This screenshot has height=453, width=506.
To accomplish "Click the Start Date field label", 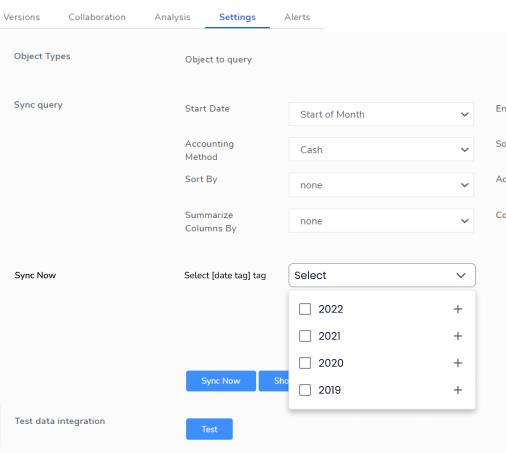I will click(207, 109).
